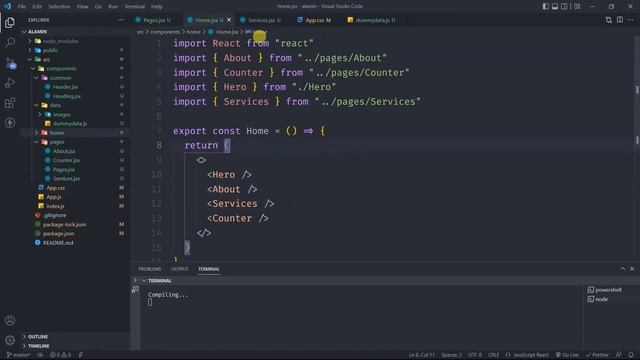Open the Accounts icon in the activity bar

(x=10, y=320)
